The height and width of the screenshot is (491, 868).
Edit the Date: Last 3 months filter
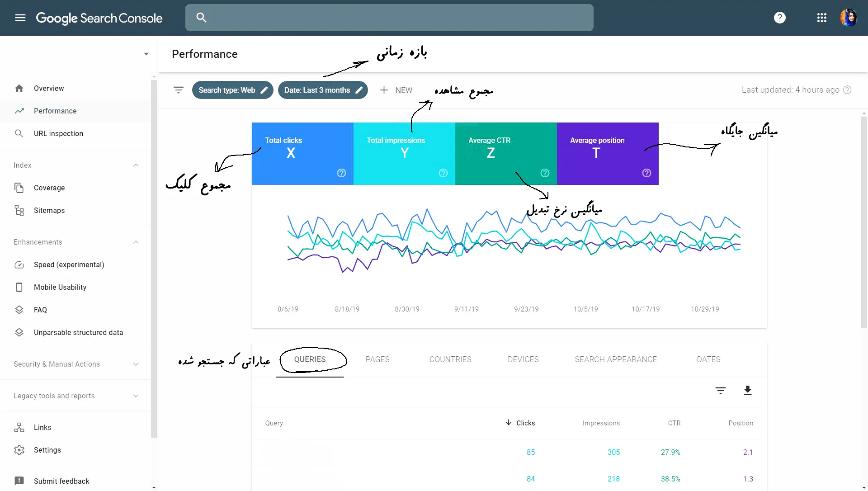tap(323, 90)
